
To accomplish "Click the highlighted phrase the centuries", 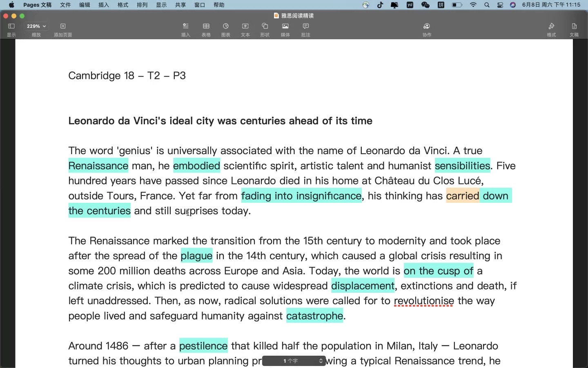I will (100, 211).
